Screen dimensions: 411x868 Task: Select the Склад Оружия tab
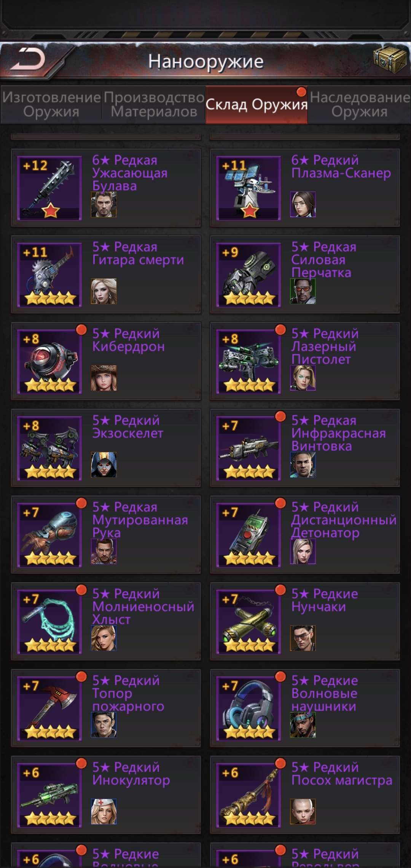(256, 105)
